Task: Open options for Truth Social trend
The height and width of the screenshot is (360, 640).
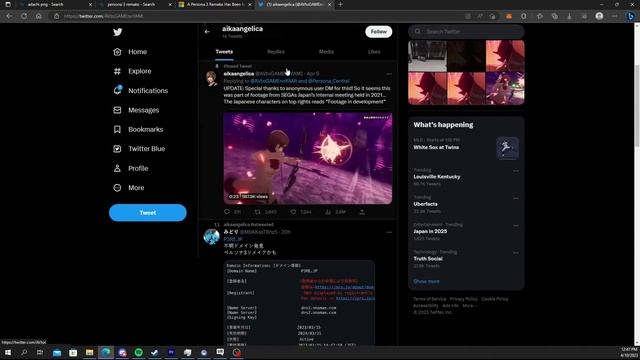Action: pyautogui.click(x=516, y=253)
